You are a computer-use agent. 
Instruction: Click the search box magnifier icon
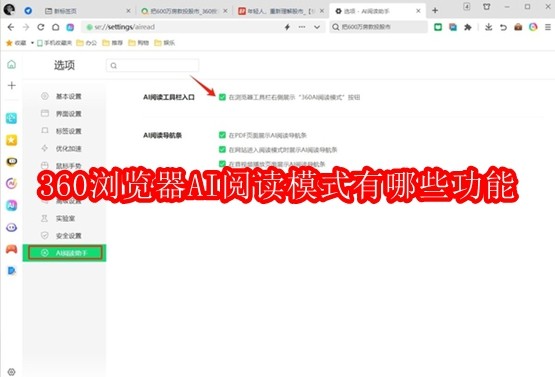tap(336, 27)
